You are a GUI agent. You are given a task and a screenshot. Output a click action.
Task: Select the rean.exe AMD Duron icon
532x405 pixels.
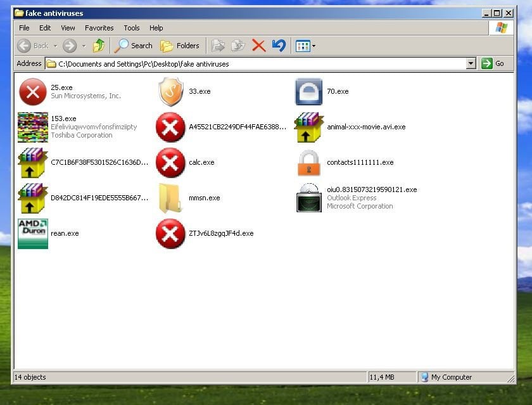point(33,234)
